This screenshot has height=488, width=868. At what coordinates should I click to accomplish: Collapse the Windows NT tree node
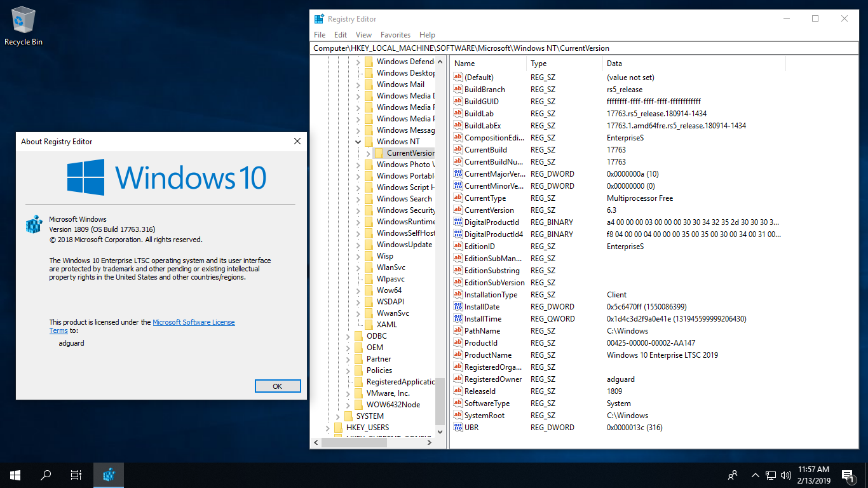tap(358, 141)
